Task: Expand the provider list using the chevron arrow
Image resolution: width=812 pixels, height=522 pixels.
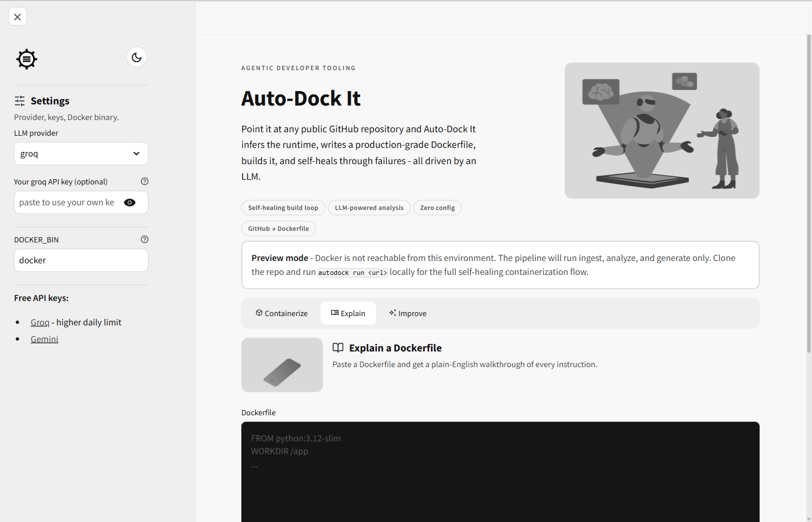Action: pos(136,154)
